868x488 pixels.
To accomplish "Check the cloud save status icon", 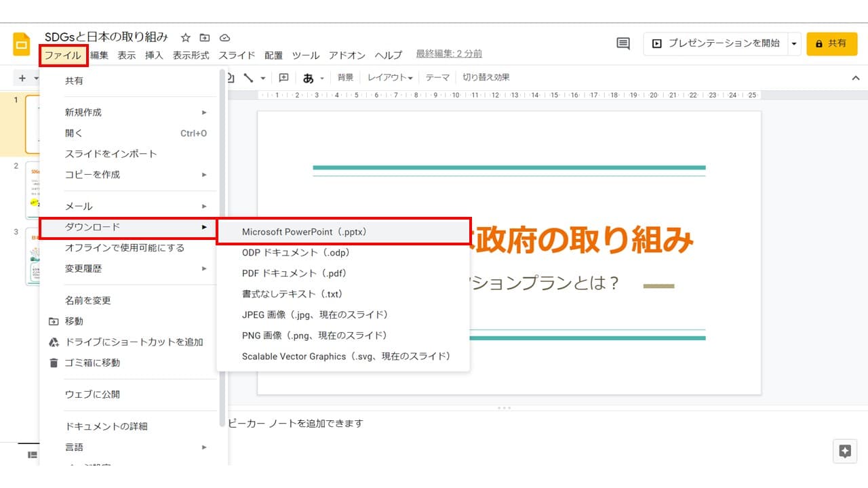I will (225, 38).
